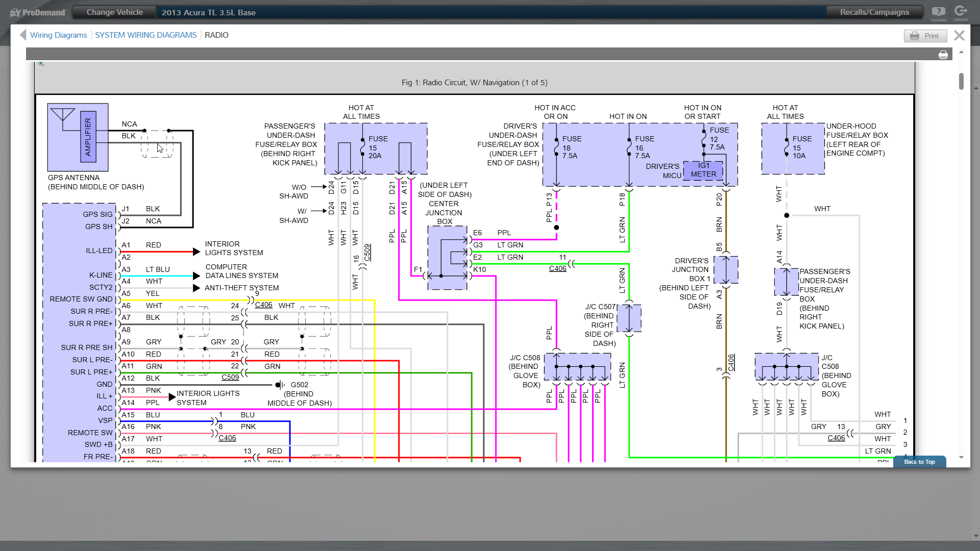Click the Change Vehicle button
Image resolution: width=980 pixels, height=551 pixels.
114,12
